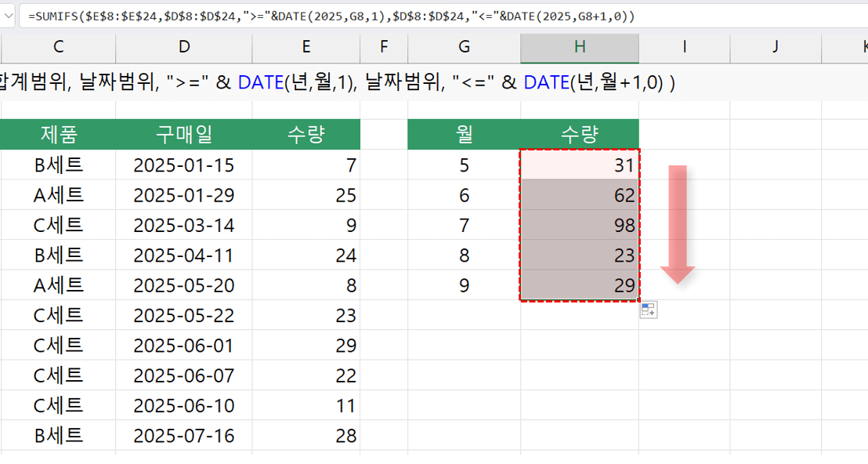The image size is (868, 464).
Task: Select the 월 table header cell
Action: pos(464,135)
